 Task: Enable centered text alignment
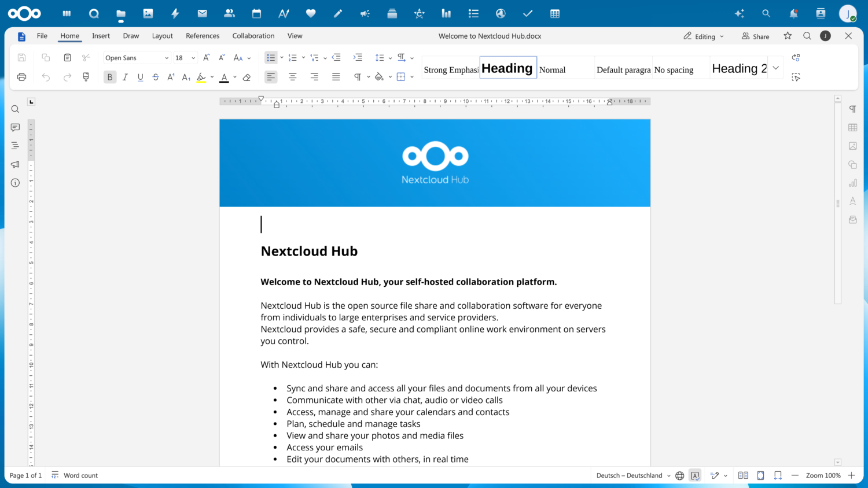click(292, 76)
